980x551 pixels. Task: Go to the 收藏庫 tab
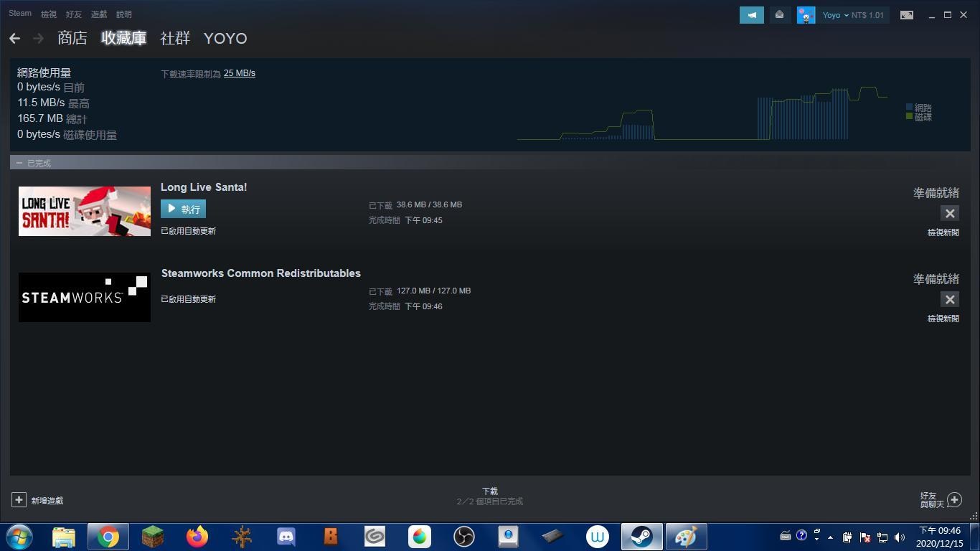coord(123,38)
